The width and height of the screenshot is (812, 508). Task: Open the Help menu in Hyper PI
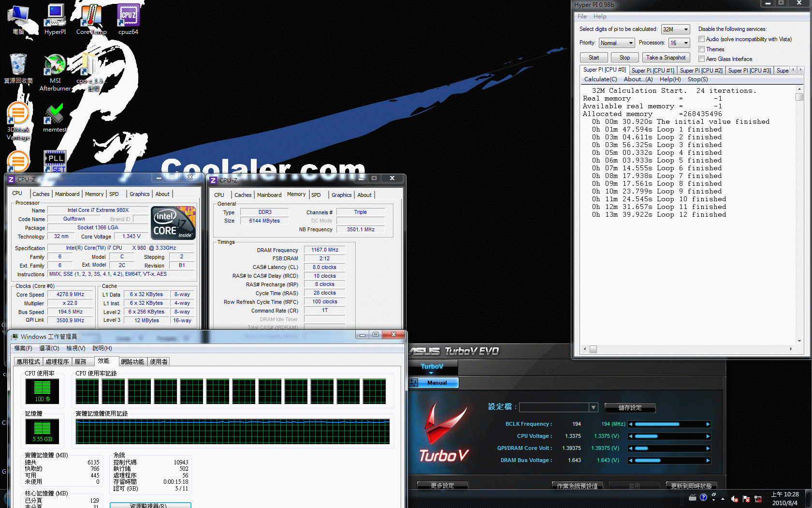pos(600,16)
